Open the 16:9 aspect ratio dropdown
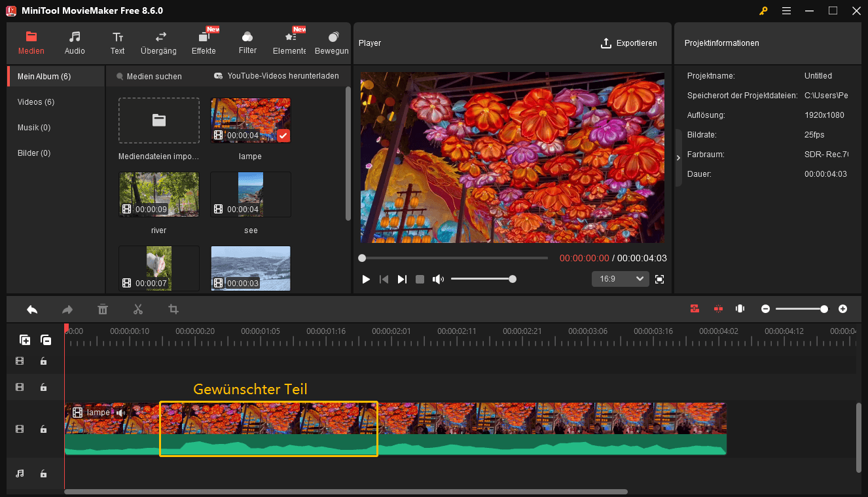 click(x=620, y=279)
